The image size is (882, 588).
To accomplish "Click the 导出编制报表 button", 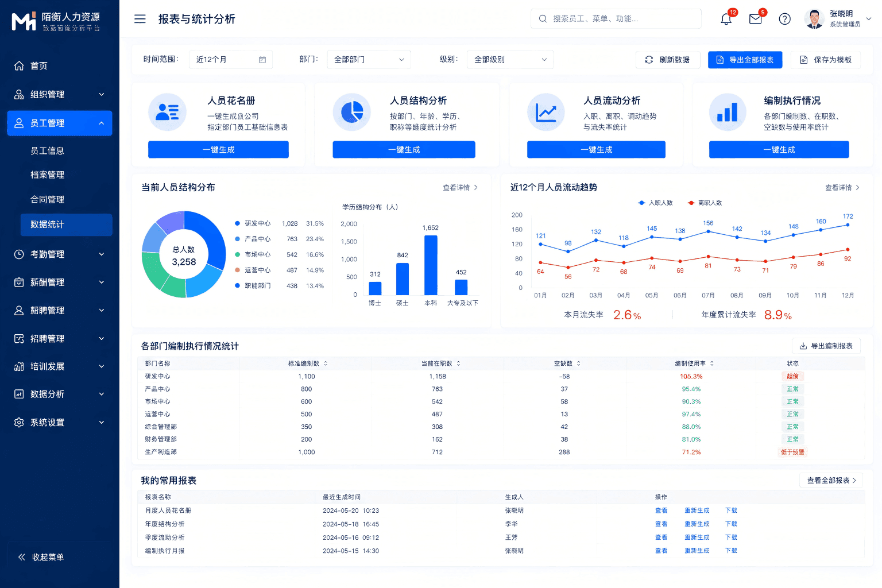I will [826, 346].
